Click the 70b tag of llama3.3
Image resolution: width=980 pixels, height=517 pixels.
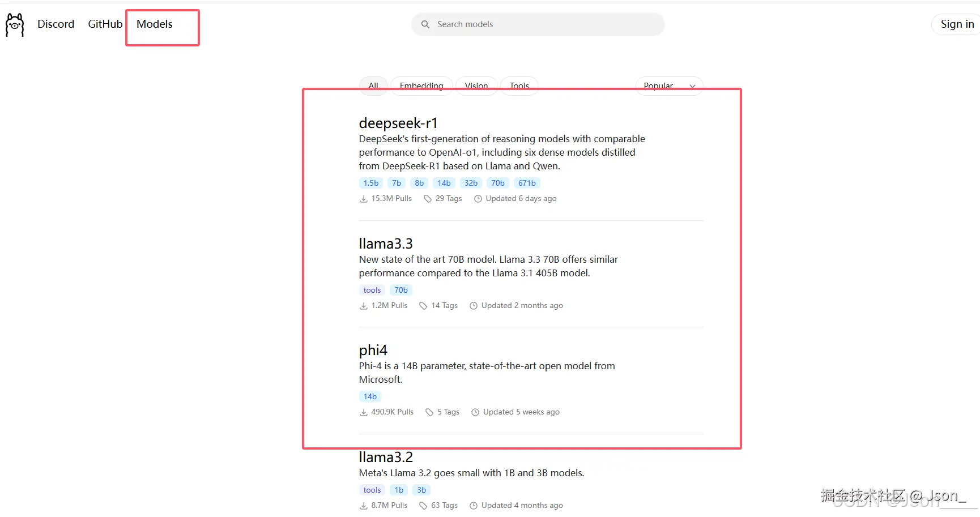[x=401, y=290]
